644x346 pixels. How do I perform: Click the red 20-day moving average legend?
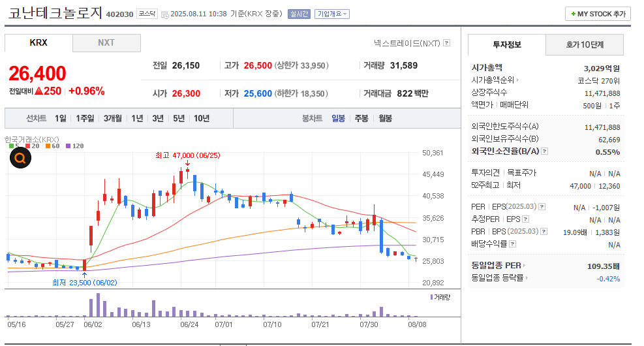(x=33, y=146)
